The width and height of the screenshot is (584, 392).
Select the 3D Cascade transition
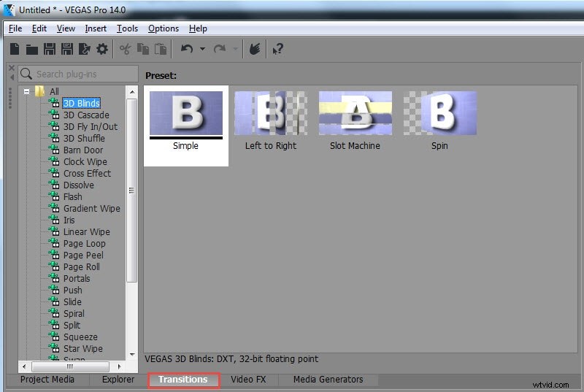click(x=86, y=115)
